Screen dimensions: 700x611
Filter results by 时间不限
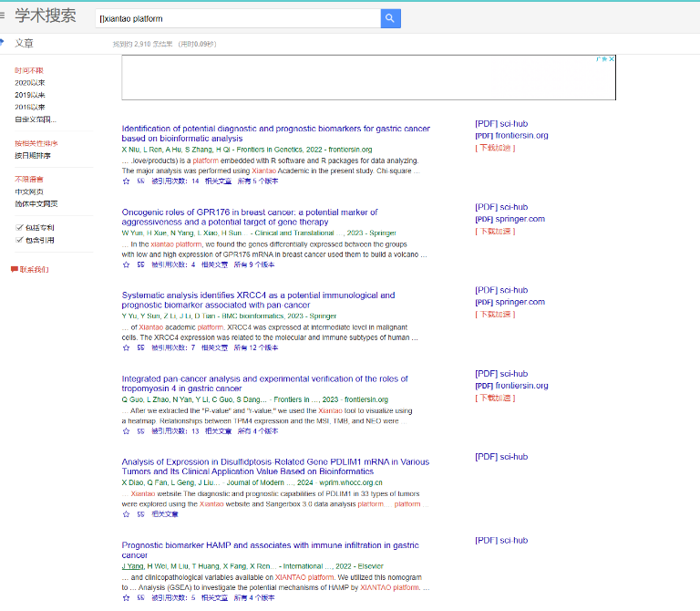tap(29, 70)
